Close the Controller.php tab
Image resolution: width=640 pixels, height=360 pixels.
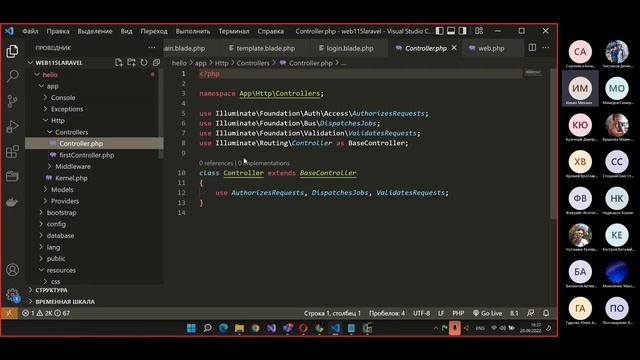click(x=454, y=48)
